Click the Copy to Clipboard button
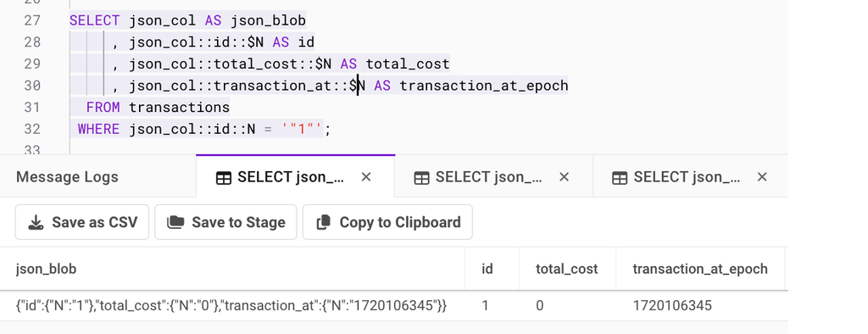The height and width of the screenshot is (334, 868). (387, 222)
